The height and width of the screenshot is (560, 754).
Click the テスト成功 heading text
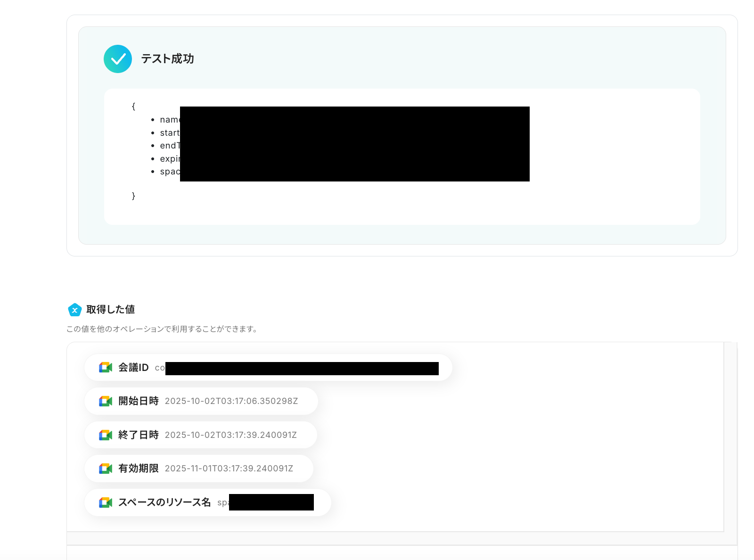pos(168,59)
